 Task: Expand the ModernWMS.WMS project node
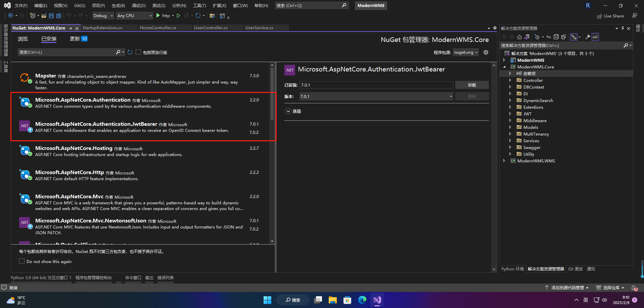[504, 161]
